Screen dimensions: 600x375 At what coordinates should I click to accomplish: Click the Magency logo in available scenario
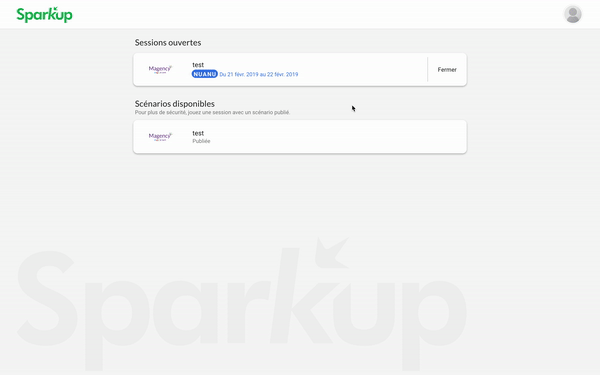[160, 137]
